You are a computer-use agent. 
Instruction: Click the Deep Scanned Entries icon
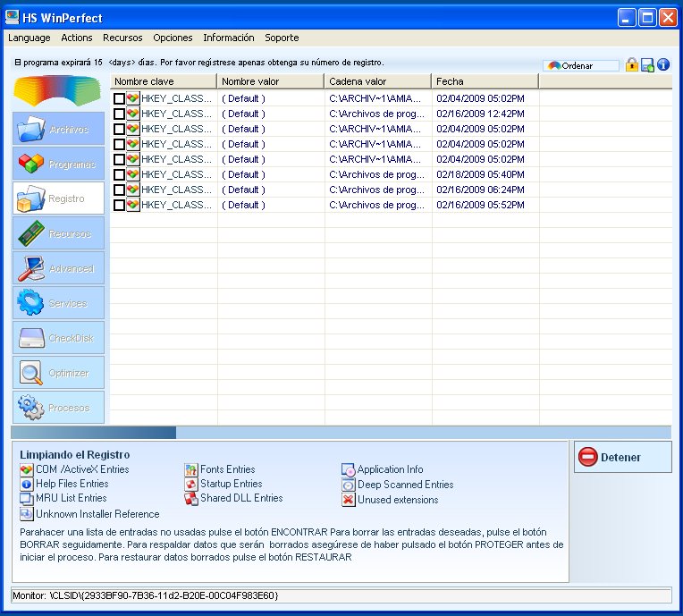coord(348,485)
